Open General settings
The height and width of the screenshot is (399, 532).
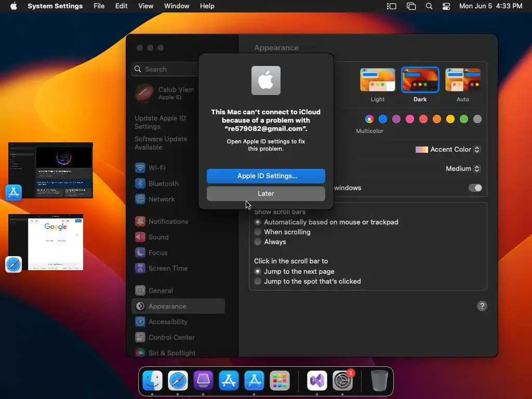coord(154,291)
